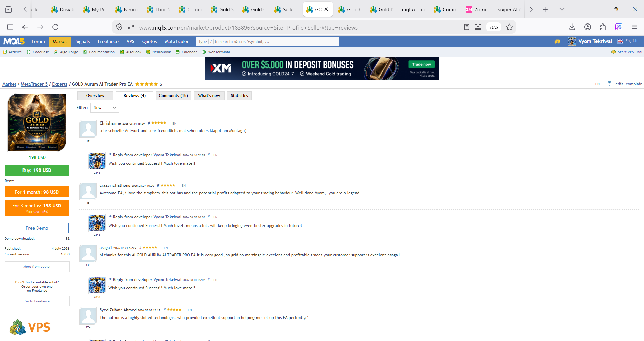Click More from author

(x=37, y=267)
